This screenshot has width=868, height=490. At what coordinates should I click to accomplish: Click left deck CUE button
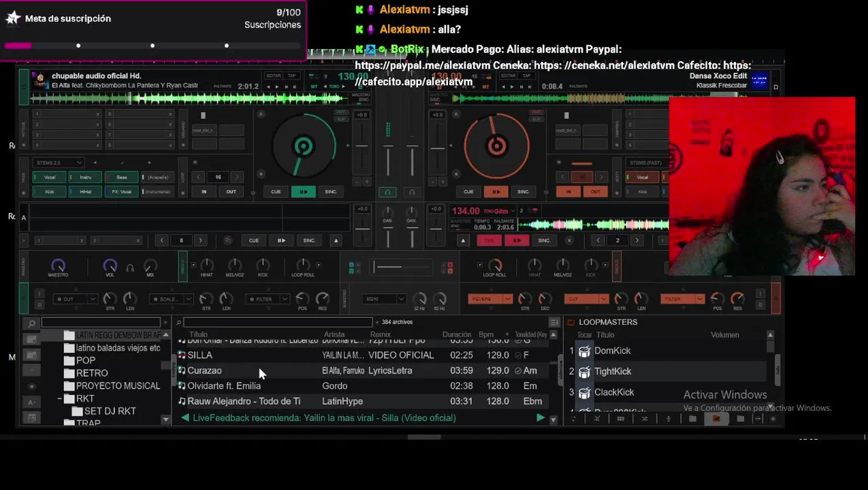point(276,192)
